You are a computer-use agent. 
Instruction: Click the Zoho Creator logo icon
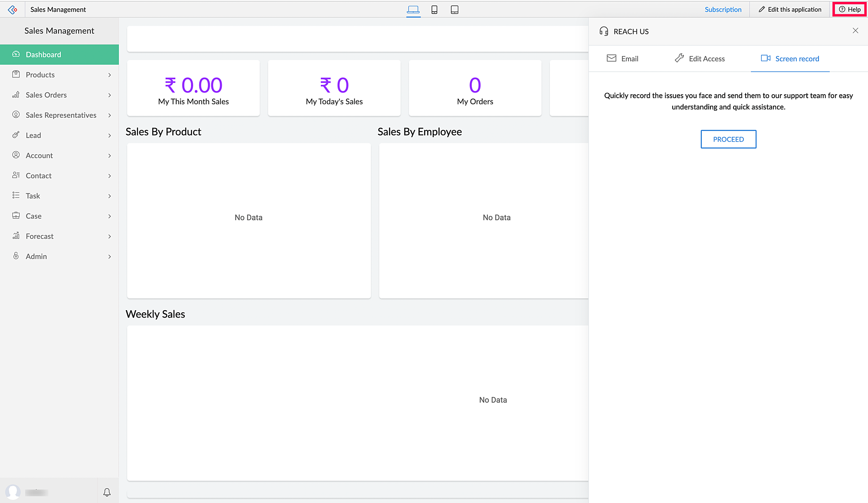tap(13, 10)
